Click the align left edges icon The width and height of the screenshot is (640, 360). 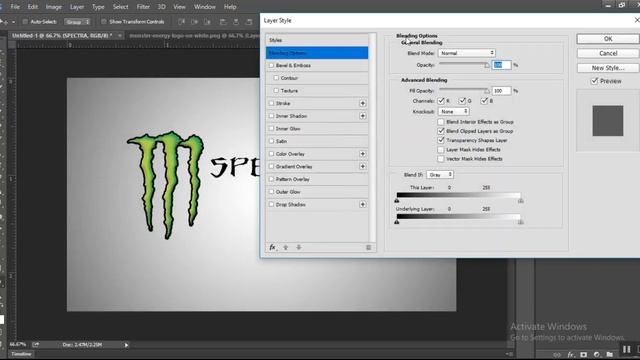[223, 22]
